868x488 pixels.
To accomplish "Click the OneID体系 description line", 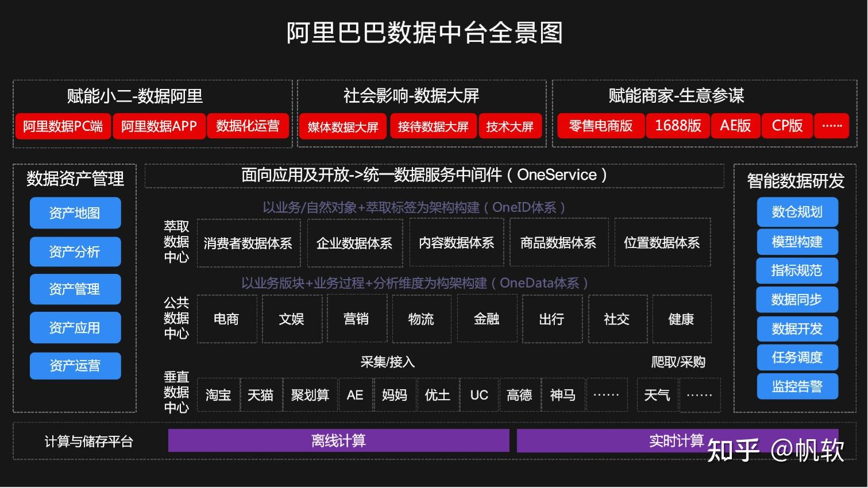I will (414, 207).
